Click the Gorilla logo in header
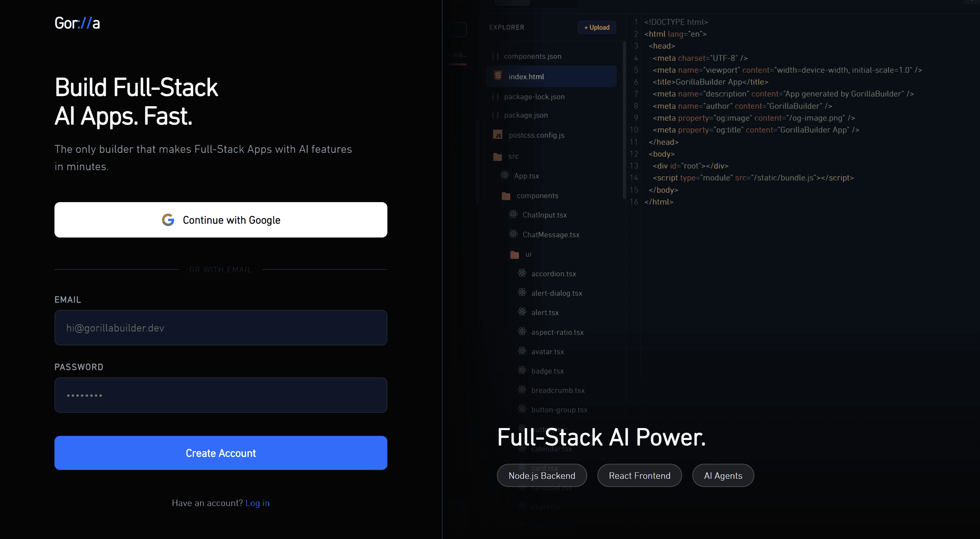 77,23
